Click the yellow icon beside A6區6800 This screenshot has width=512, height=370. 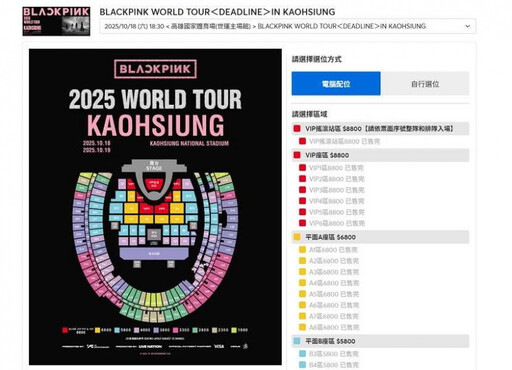coord(302,305)
